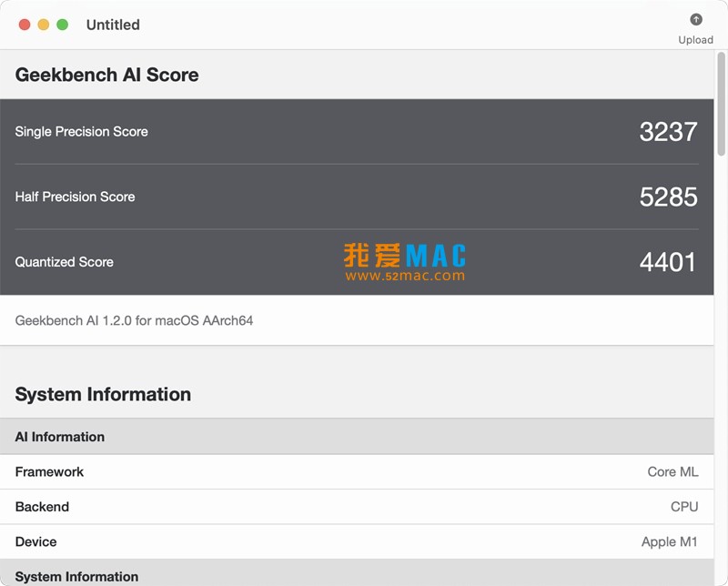728x586 pixels.
Task: Maximize the window with the green button
Action: pyautogui.click(x=62, y=25)
